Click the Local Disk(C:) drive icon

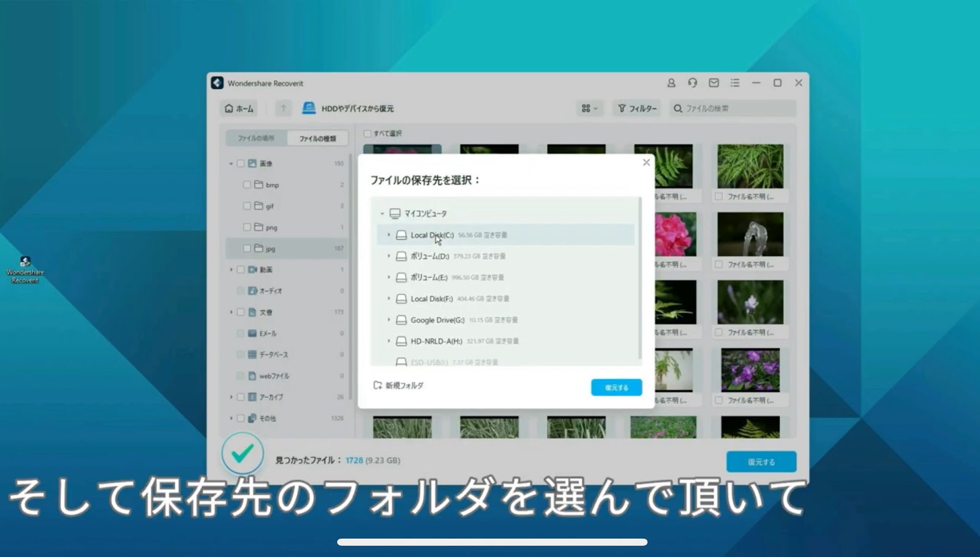401,235
